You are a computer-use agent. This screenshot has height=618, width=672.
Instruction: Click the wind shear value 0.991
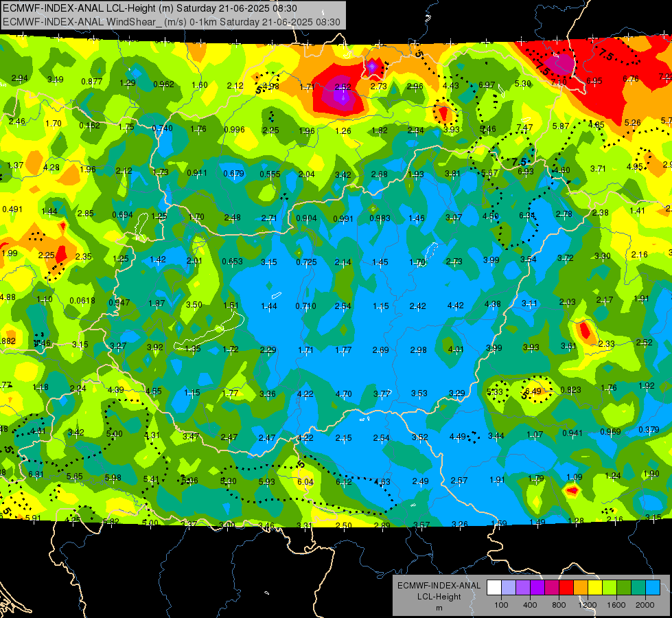click(343, 219)
